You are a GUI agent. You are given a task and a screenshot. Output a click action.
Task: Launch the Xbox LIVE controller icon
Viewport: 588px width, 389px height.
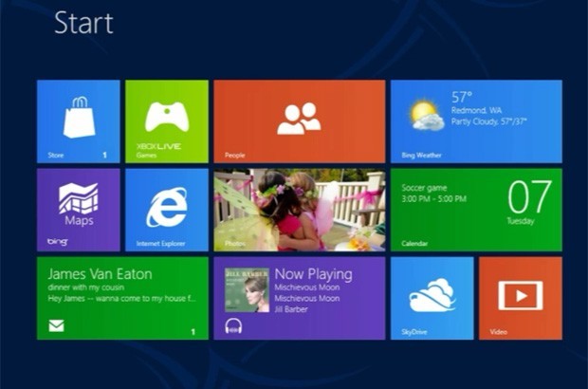click(167, 117)
